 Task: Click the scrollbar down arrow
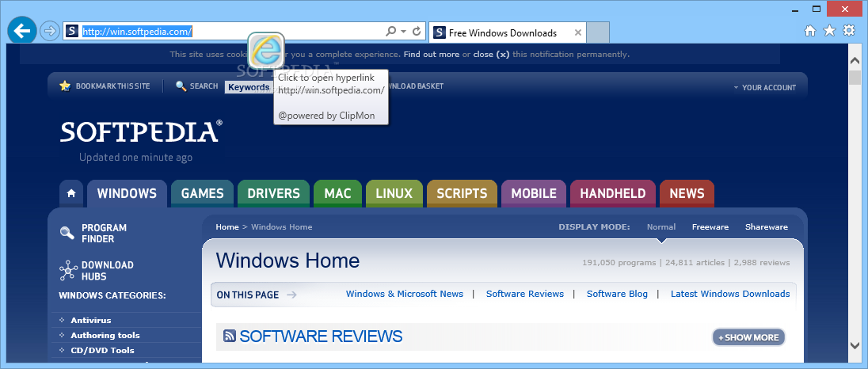point(855,345)
